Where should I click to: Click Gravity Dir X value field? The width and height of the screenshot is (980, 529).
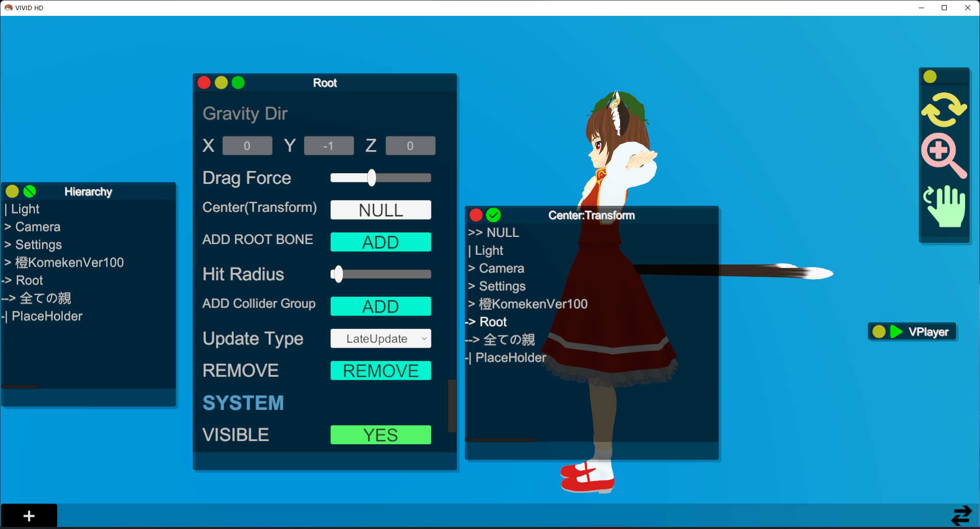click(x=248, y=146)
